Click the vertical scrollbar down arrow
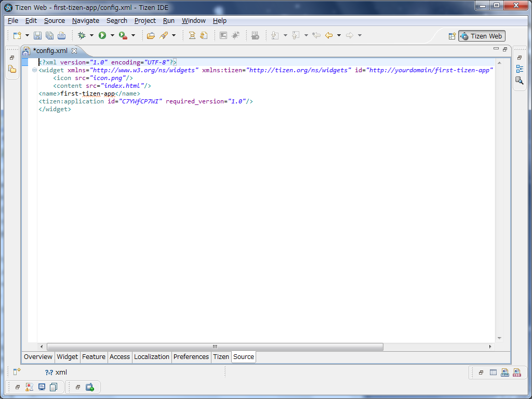The height and width of the screenshot is (399, 532). (x=499, y=338)
